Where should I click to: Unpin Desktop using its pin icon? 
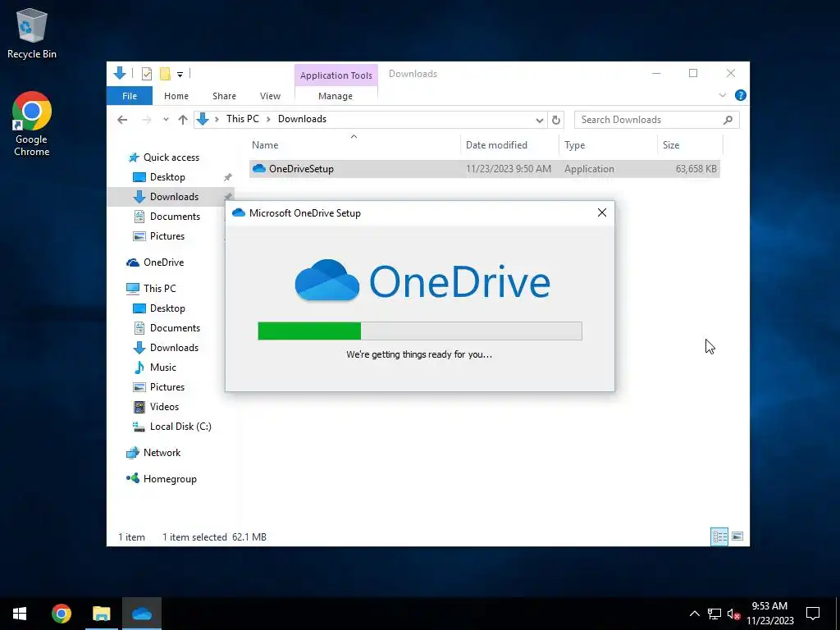coord(228,177)
